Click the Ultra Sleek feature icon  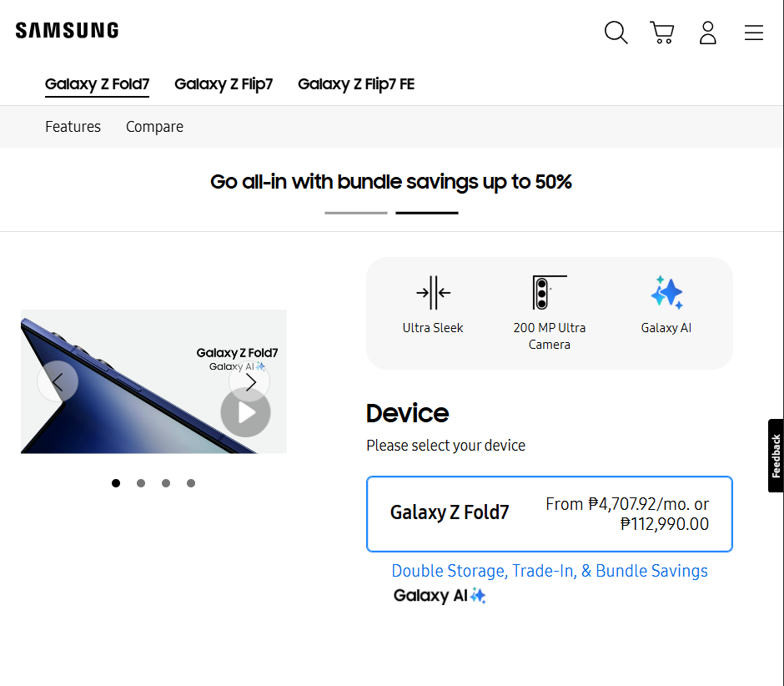[433, 293]
